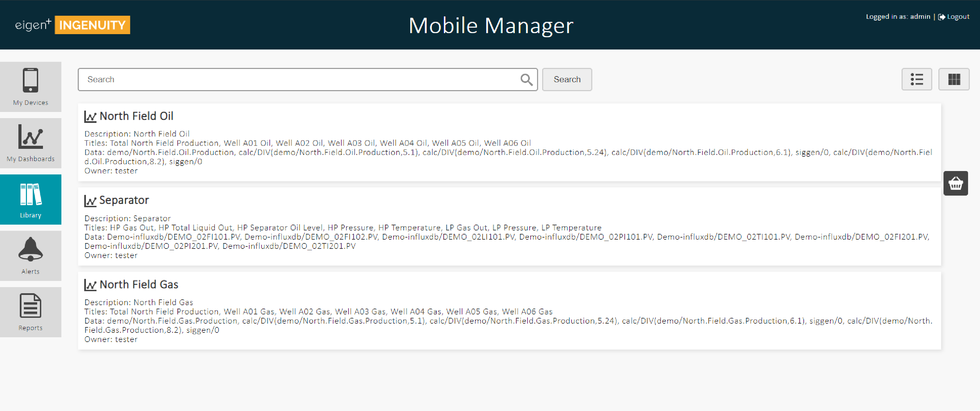980x411 pixels.
Task: Click Owner: tester in Separator card
Action: click(111, 256)
